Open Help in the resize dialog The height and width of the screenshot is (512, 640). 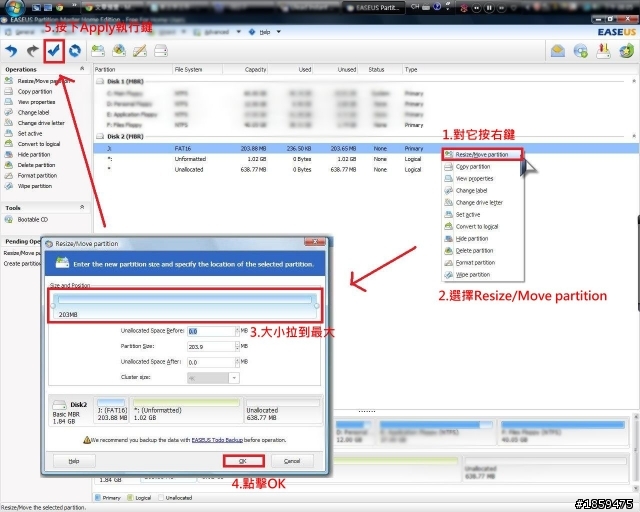74,461
